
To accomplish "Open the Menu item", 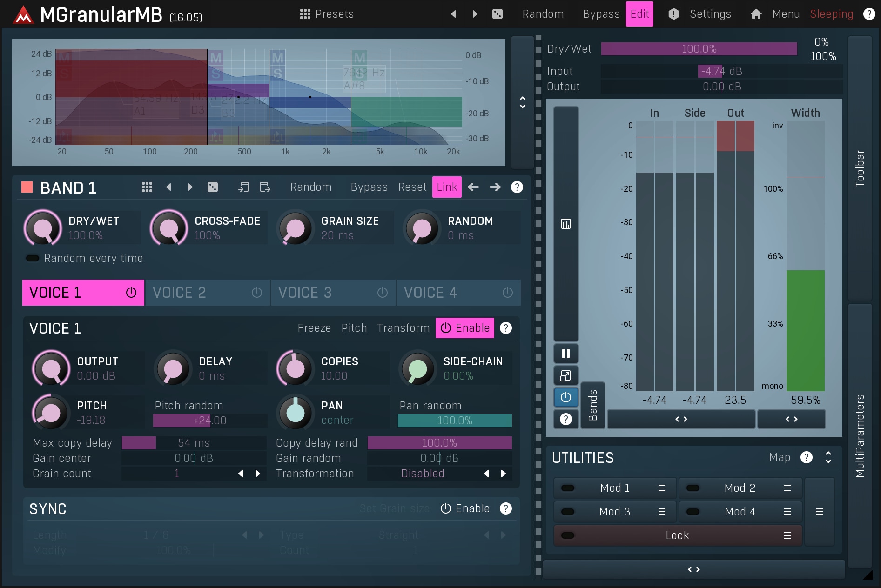I will (x=786, y=14).
